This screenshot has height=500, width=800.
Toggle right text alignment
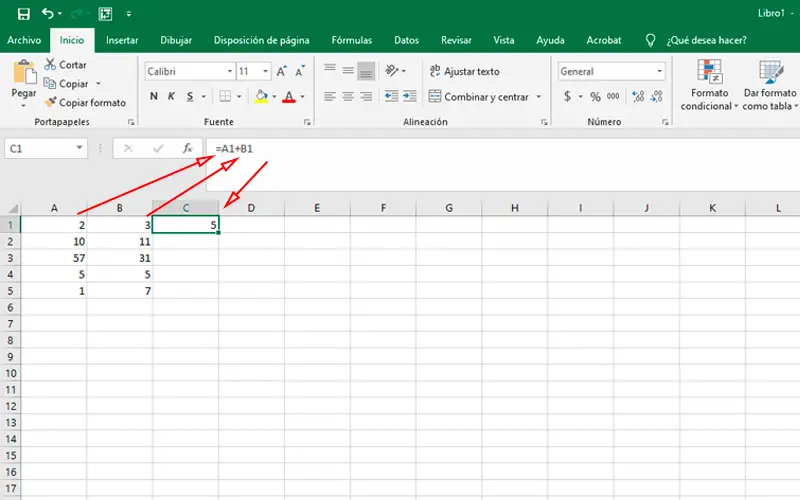(x=366, y=96)
